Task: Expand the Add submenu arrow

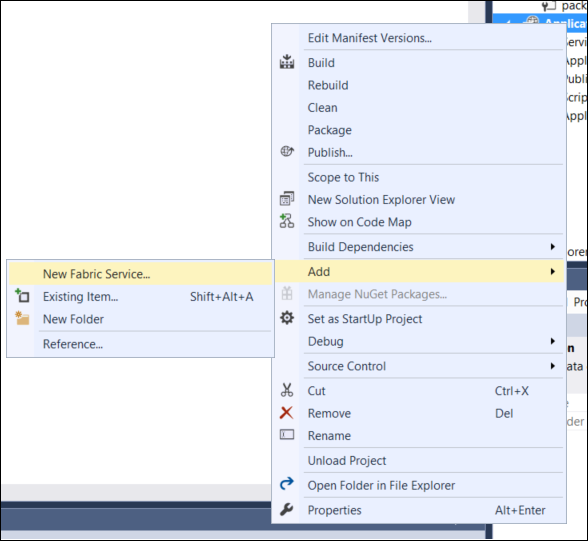Action: [x=553, y=271]
